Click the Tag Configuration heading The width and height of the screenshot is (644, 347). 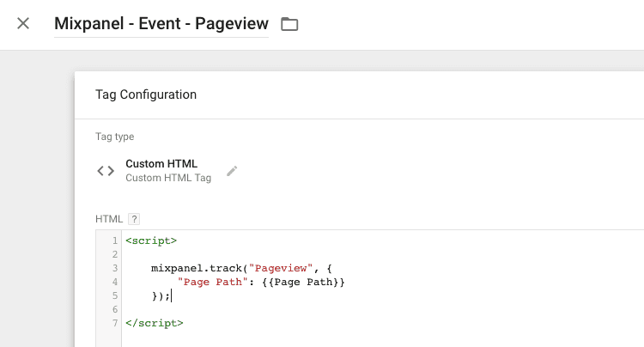pyautogui.click(x=146, y=94)
